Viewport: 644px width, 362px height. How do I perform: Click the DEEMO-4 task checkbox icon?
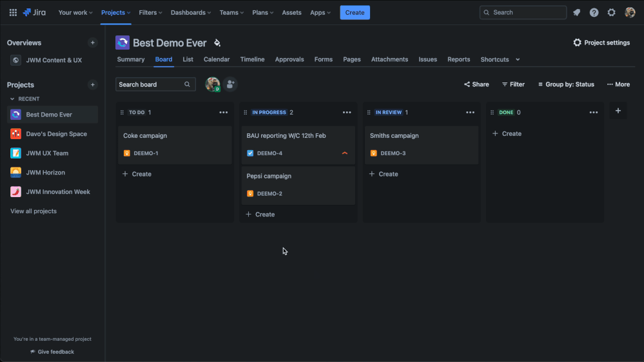click(x=250, y=153)
